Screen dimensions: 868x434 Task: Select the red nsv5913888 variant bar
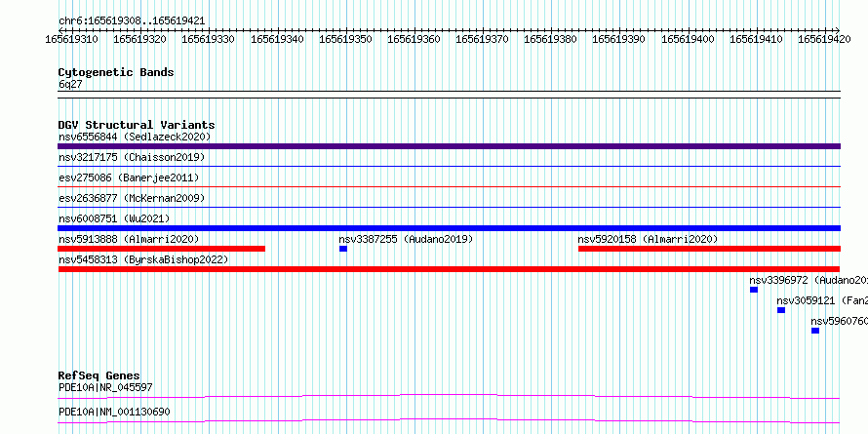[x=161, y=249]
